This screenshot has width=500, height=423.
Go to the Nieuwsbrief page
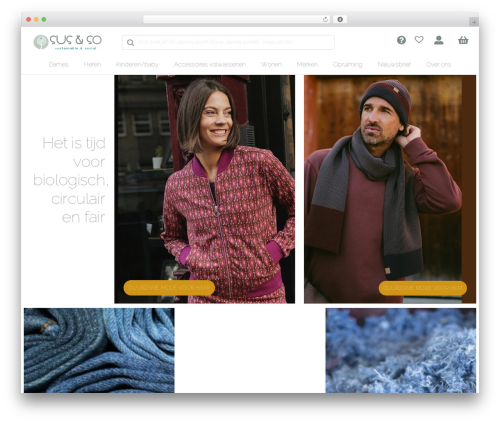click(x=394, y=64)
